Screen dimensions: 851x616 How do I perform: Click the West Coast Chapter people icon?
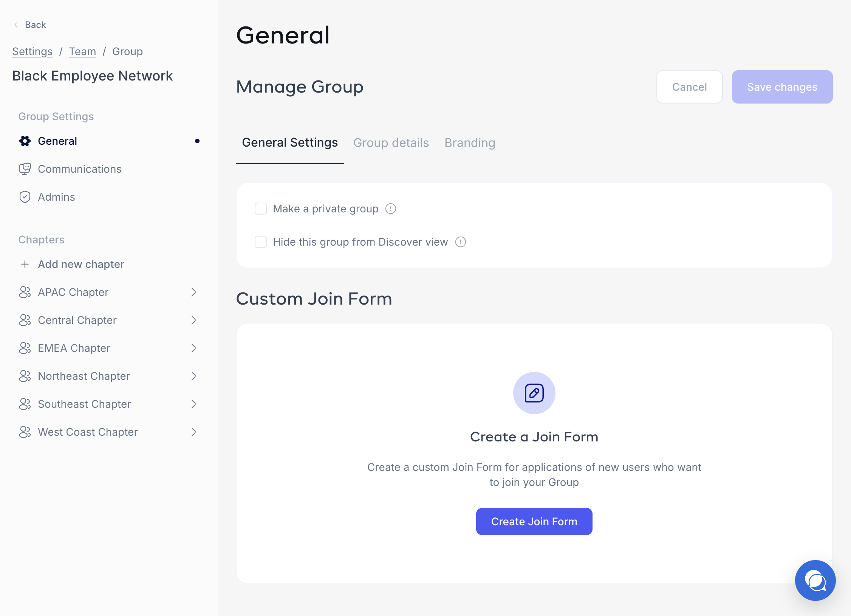point(25,432)
